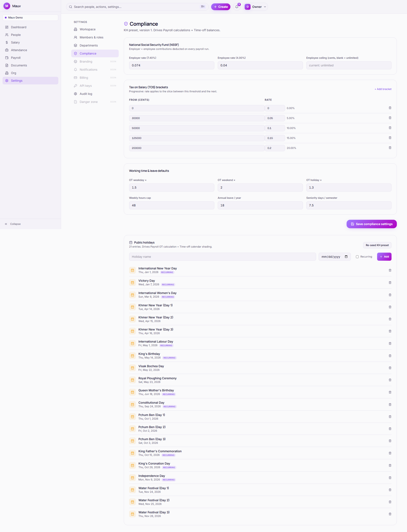Viewport: 407px width, 532px height.
Task: Delete the 200000 tax bracket row
Action: pyautogui.click(x=390, y=148)
